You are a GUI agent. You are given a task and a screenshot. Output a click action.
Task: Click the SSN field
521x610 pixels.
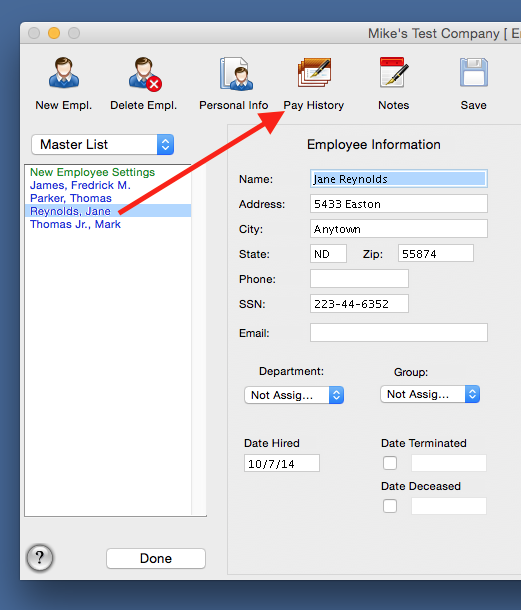[359, 303]
